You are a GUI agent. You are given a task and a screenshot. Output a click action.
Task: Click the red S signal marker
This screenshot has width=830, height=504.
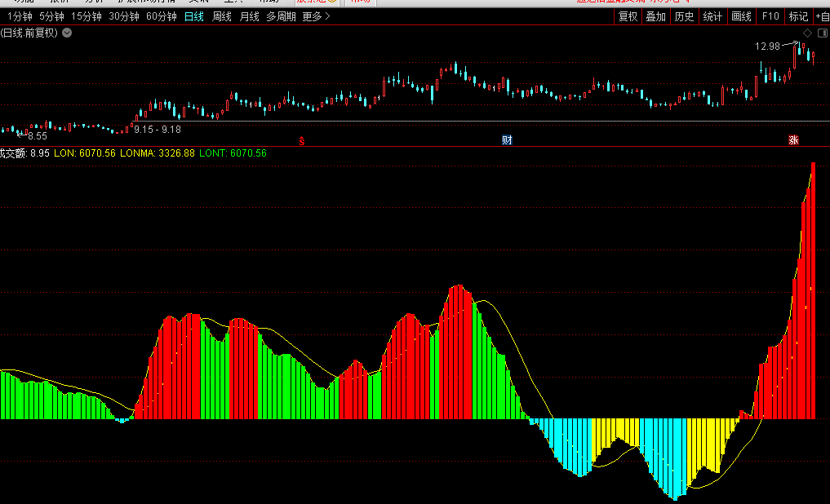[302, 140]
